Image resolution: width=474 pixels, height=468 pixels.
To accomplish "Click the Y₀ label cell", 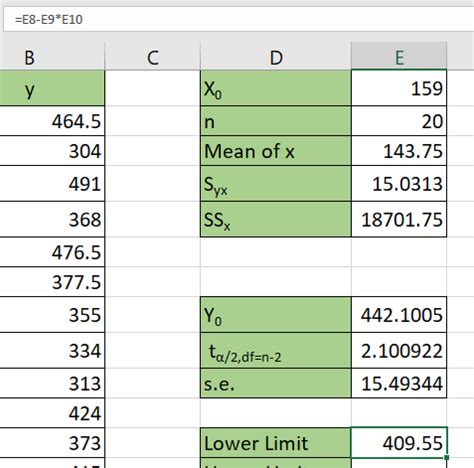I will (276, 315).
